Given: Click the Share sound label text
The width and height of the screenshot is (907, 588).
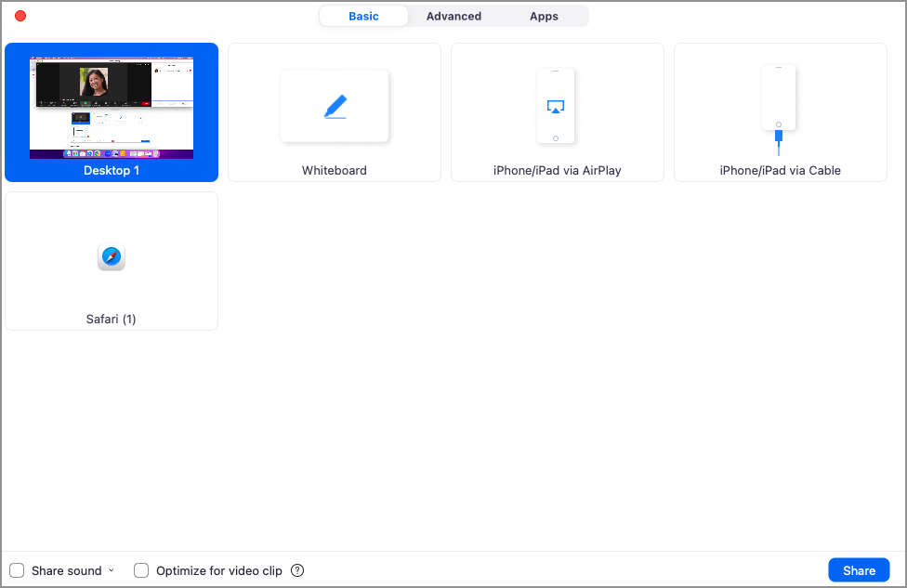Looking at the screenshot, I should tap(67, 570).
